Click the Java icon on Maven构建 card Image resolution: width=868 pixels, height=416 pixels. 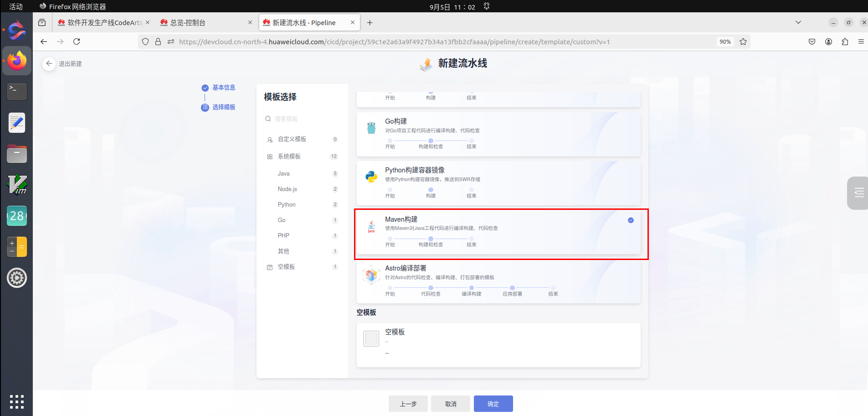click(371, 227)
